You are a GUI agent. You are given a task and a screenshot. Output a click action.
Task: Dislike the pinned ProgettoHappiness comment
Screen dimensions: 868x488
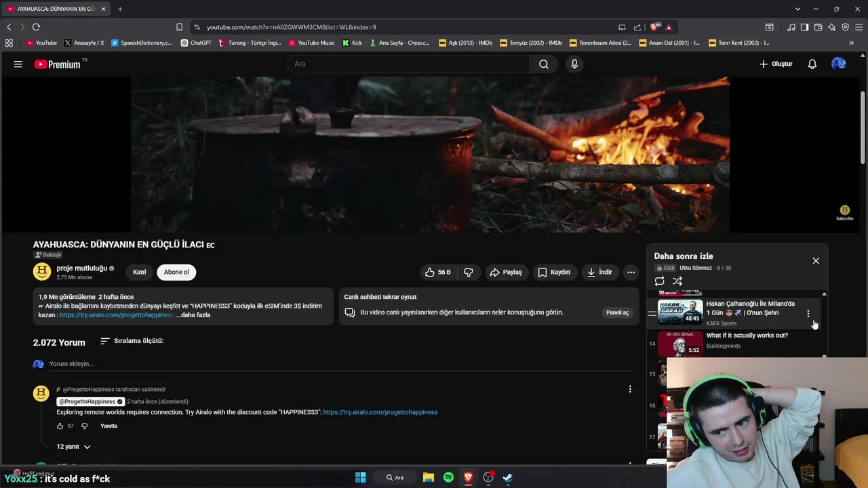coord(85,426)
